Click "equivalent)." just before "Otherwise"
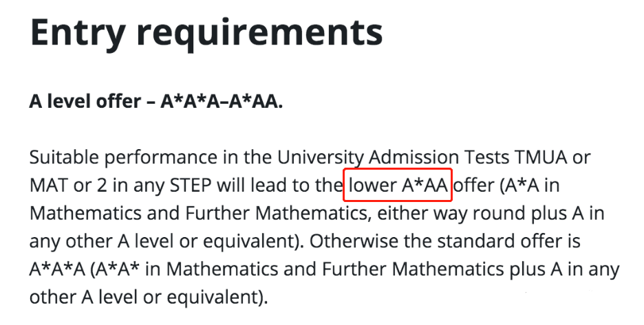 tap(254, 242)
